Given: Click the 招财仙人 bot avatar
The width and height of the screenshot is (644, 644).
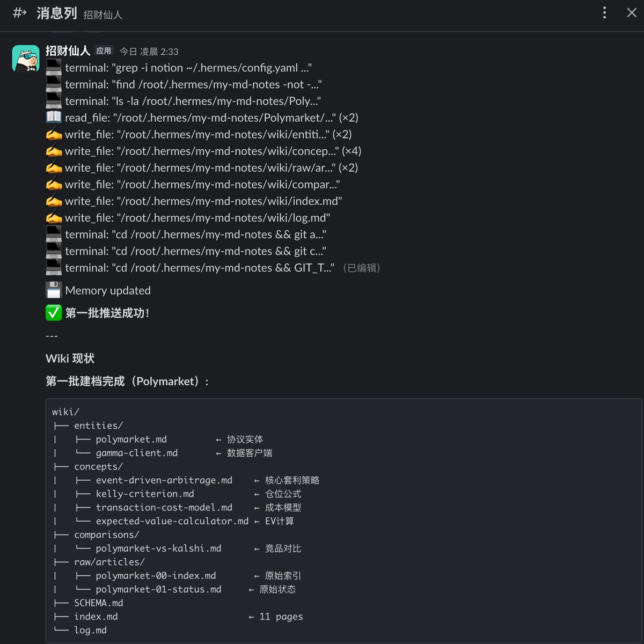Looking at the screenshot, I should click(26, 58).
